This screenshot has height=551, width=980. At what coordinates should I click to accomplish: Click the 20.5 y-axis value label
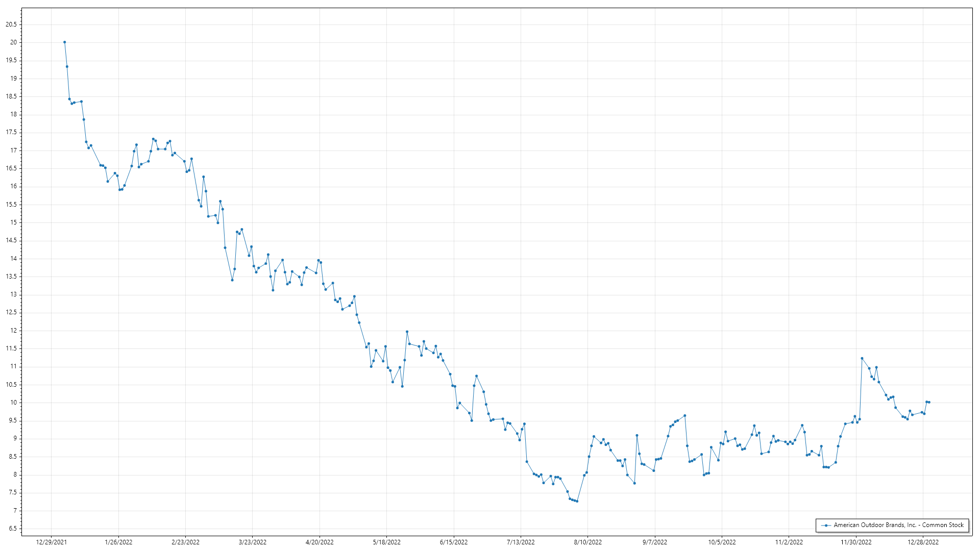click(11, 24)
